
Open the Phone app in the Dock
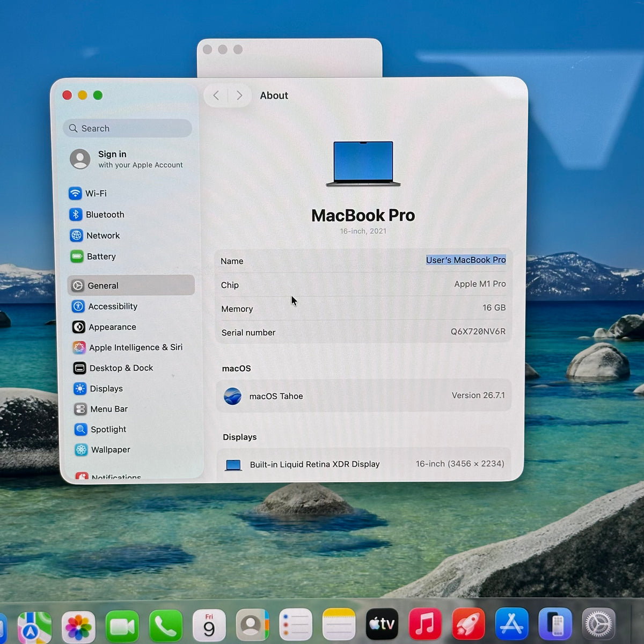pyautogui.click(x=165, y=626)
